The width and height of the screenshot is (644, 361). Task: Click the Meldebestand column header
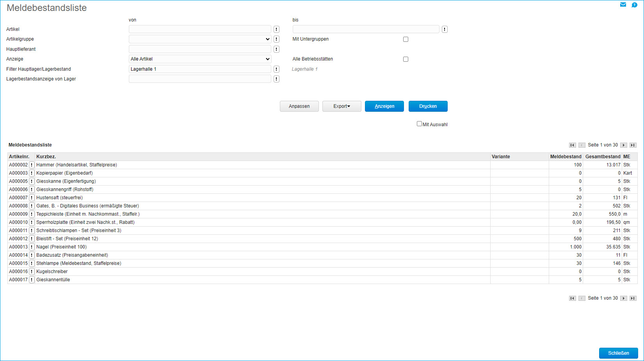(x=566, y=157)
